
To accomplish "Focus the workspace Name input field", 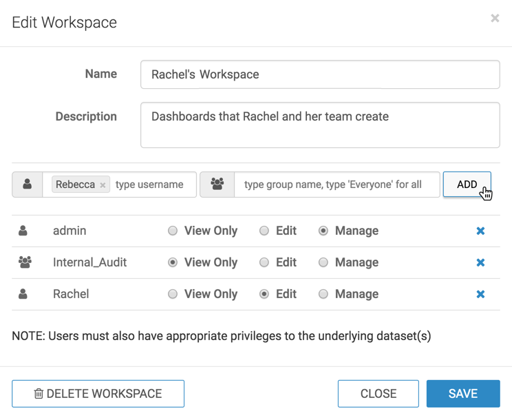I will [x=320, y=74].
